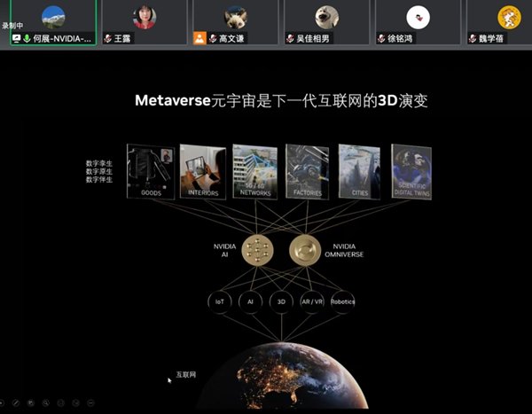This screenshot has width=532, height=414.
Task: Click the AI circle node in the bottom row
Action: (x=250, y=301)
